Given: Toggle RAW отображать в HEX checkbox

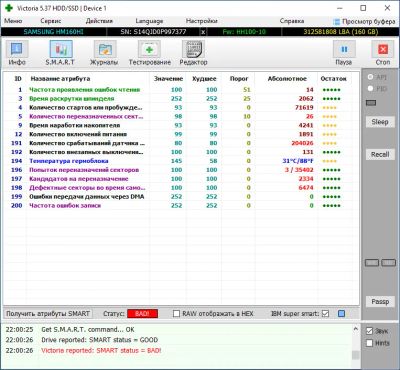Looking at the screenshot, I should (x=176, y=314).
